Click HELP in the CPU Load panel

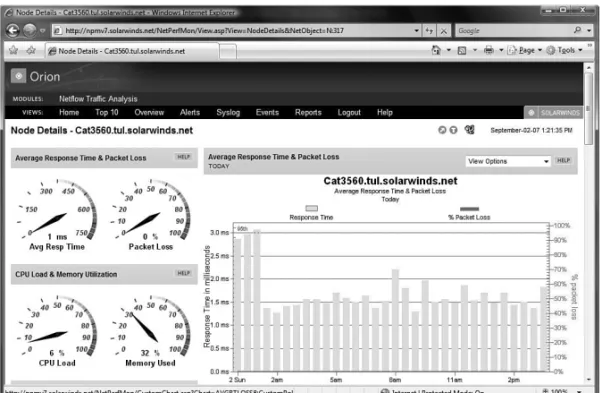184,273
